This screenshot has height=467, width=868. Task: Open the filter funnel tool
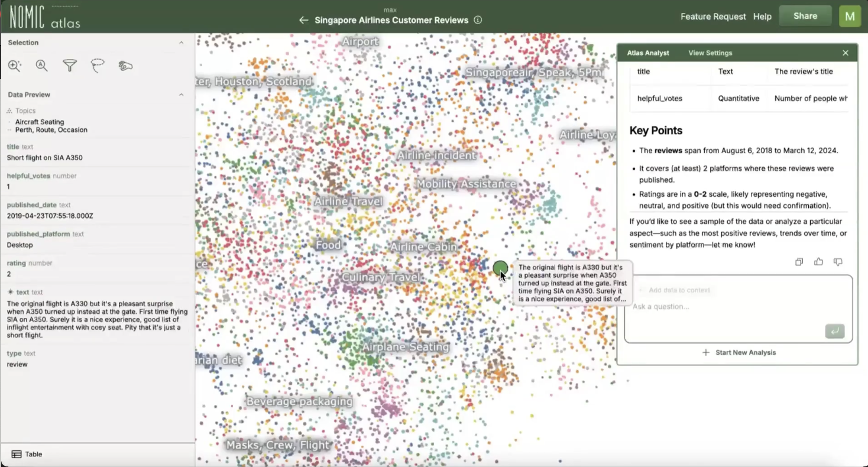pyautogui.click(x=70, y=66)
